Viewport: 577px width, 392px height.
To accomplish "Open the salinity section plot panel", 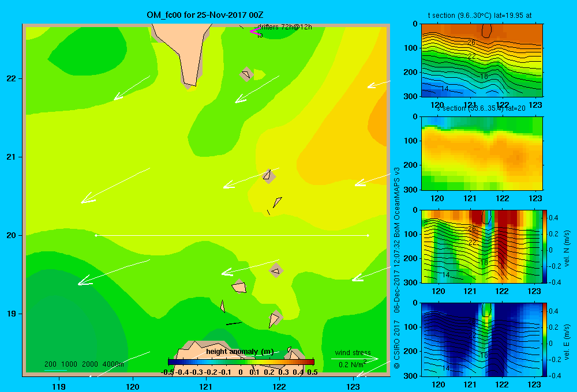I will (482, 153).
